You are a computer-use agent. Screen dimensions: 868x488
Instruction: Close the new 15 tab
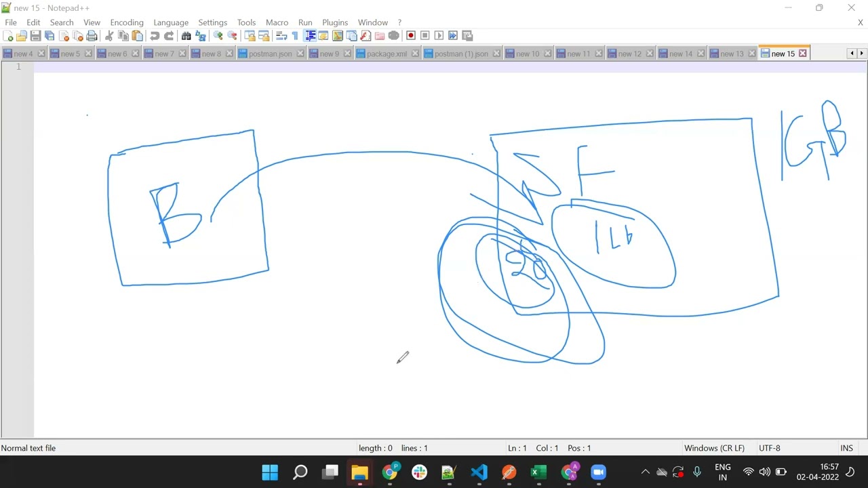coord(803,54)
